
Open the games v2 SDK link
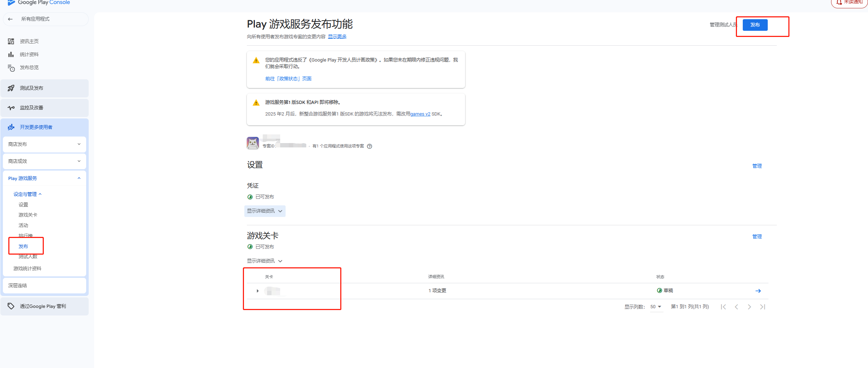[x=420, y=114]
